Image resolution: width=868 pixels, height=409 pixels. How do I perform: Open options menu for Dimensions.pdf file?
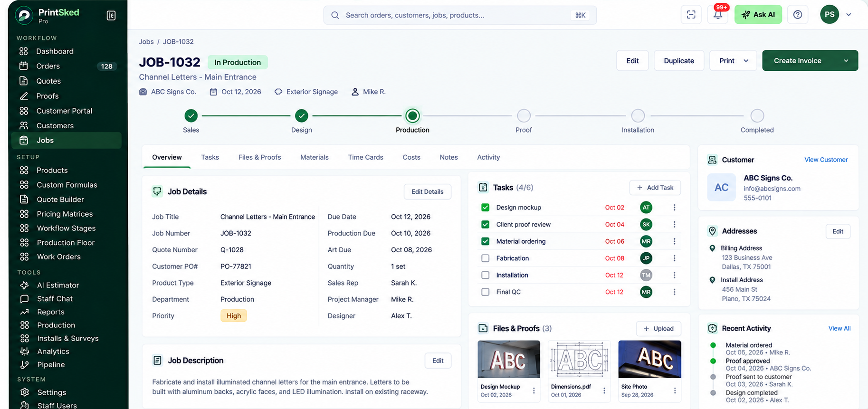point(604,390)
